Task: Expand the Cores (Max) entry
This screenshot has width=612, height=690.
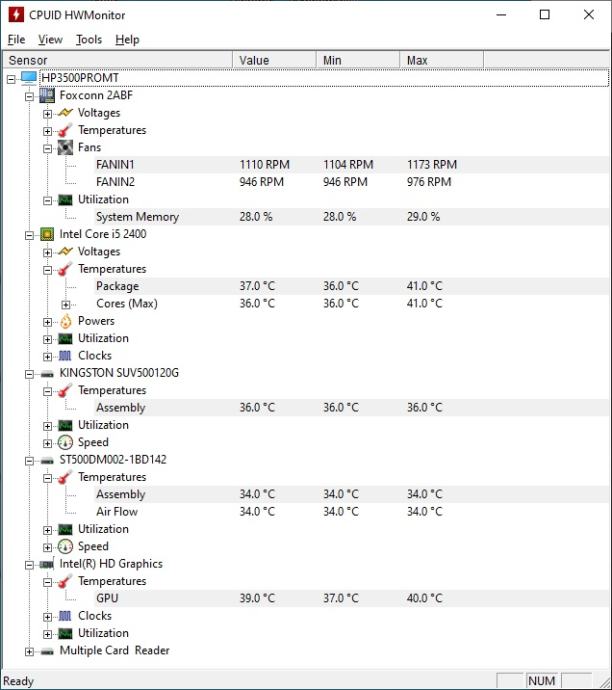Action: point(66,305)
